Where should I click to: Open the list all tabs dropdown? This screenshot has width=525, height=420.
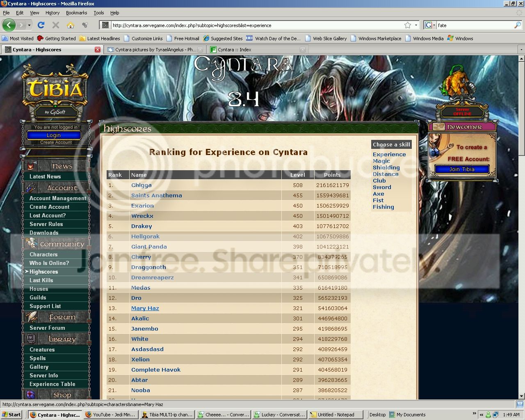click(x=521, y=50)
